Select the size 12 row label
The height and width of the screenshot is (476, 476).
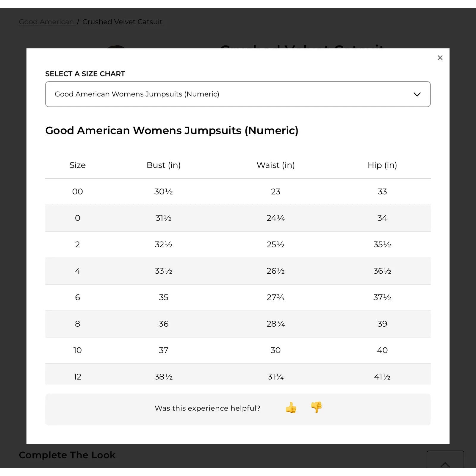tap(77, 377)
